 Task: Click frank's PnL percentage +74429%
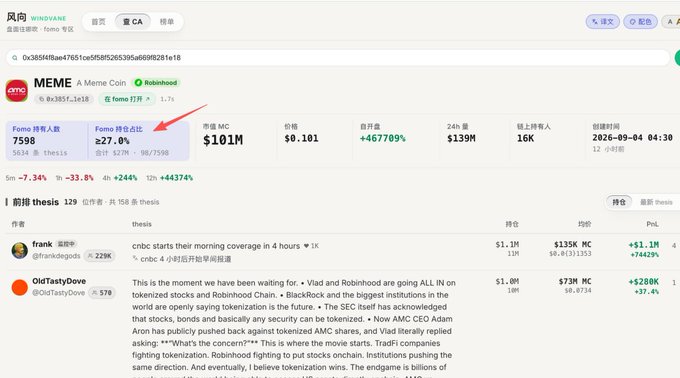(645, 255)
